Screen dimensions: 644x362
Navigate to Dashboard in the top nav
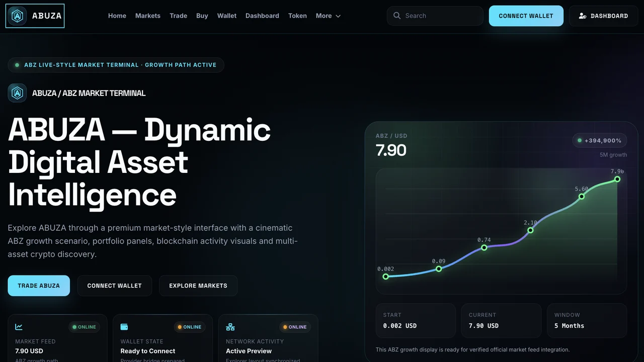(262, 16)
